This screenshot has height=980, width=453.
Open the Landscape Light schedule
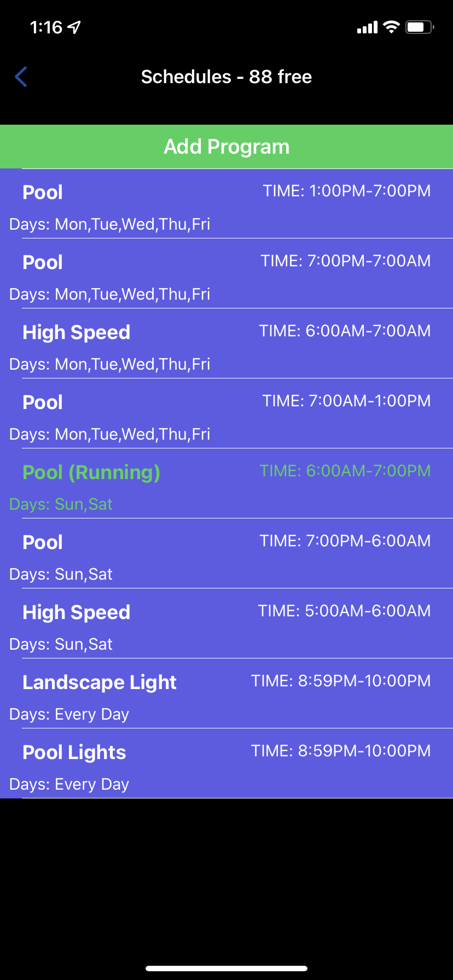tap(226, 693)
